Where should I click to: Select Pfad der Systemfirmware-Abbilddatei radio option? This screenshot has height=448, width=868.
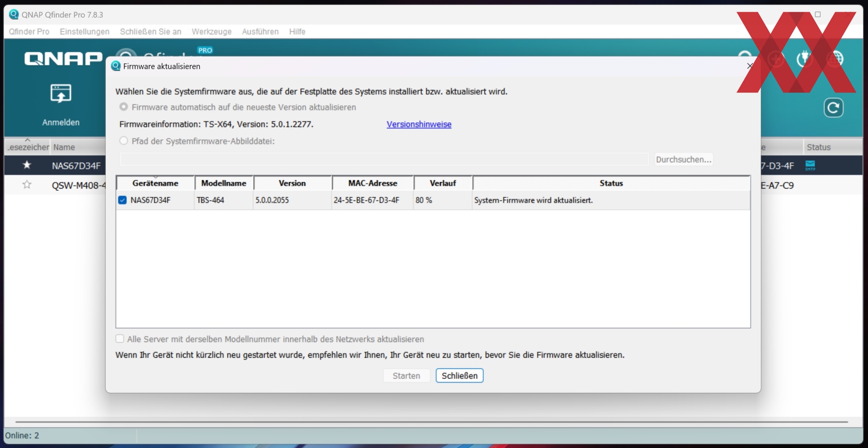(123, 141)
